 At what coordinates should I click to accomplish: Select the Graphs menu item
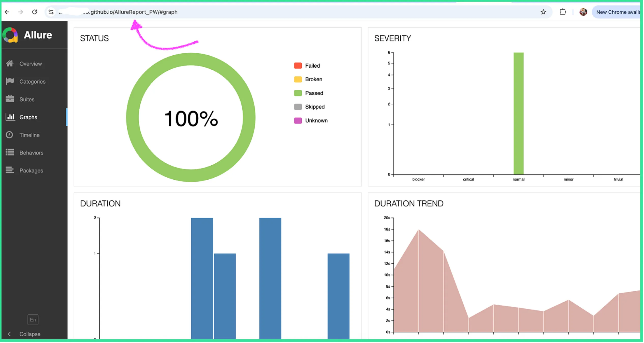28,117
